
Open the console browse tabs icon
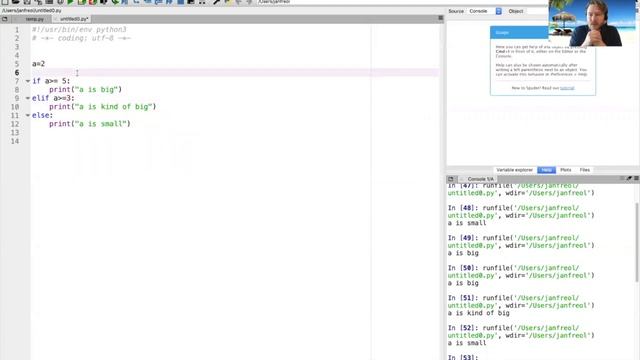[x=451, y=179]
